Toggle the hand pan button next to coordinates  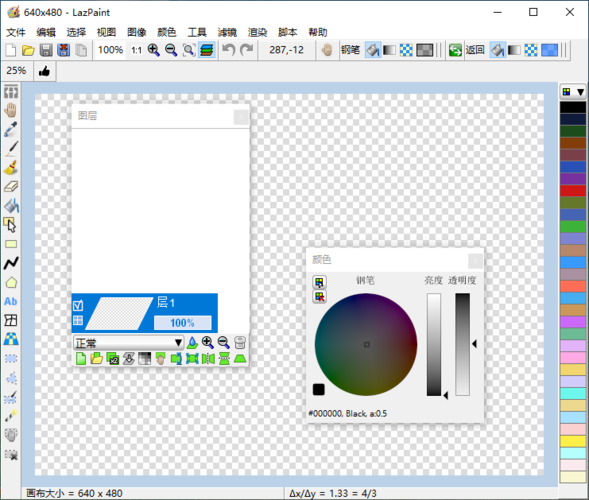coord(327,50)
